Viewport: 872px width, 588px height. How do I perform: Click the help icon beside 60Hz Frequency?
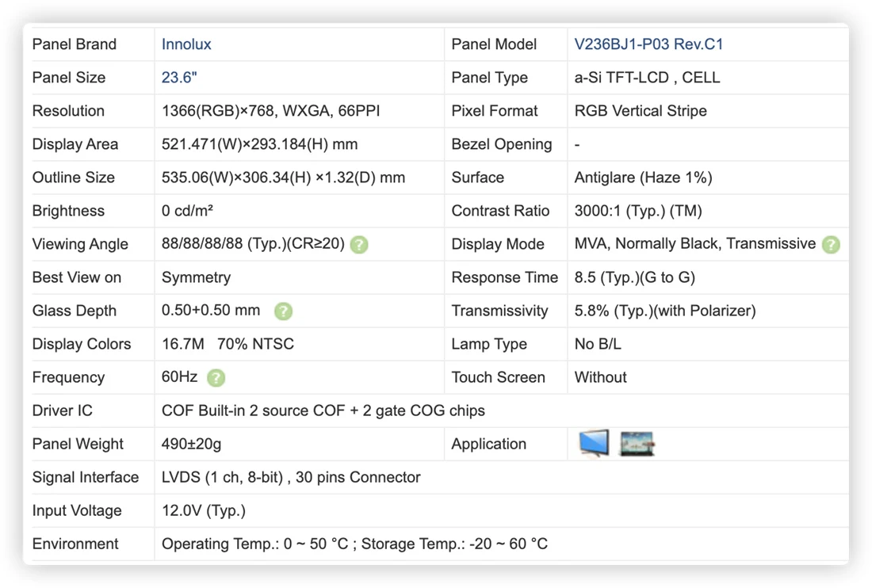[x=216, y=378]
